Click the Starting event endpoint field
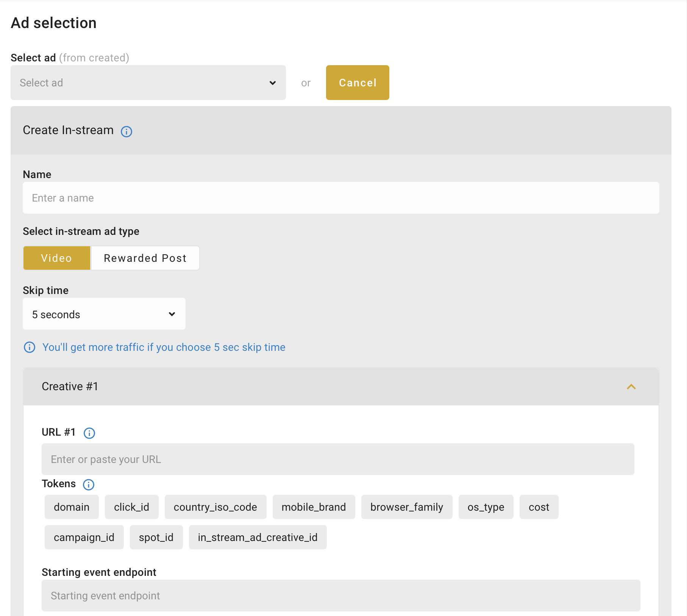The width and height of the screenshot is (687, 616). click(x=341, y=596)
